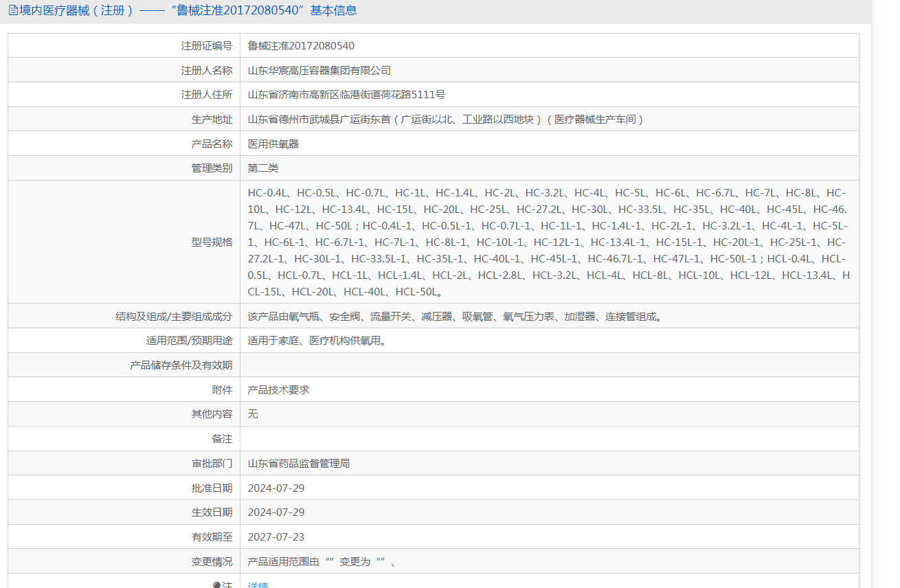Click the document icon beside page title
Screen dimensions: 900x588
click(x=13, y=10)
